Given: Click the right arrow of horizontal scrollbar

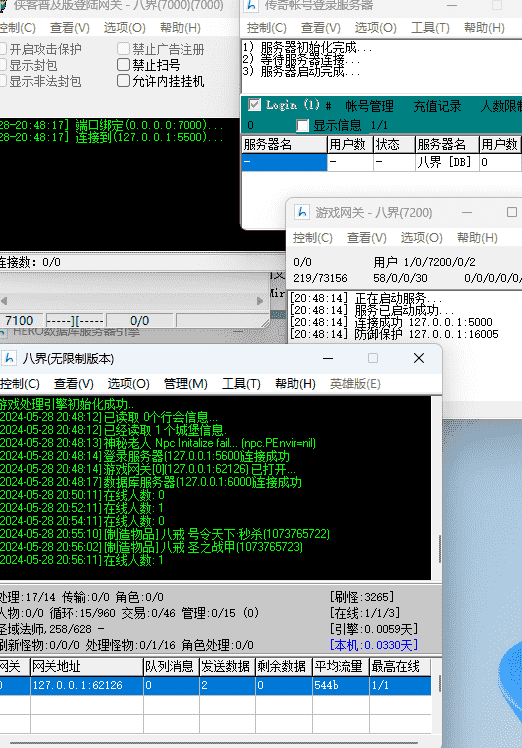Looking at the screenshot, I should pos(260,301).
